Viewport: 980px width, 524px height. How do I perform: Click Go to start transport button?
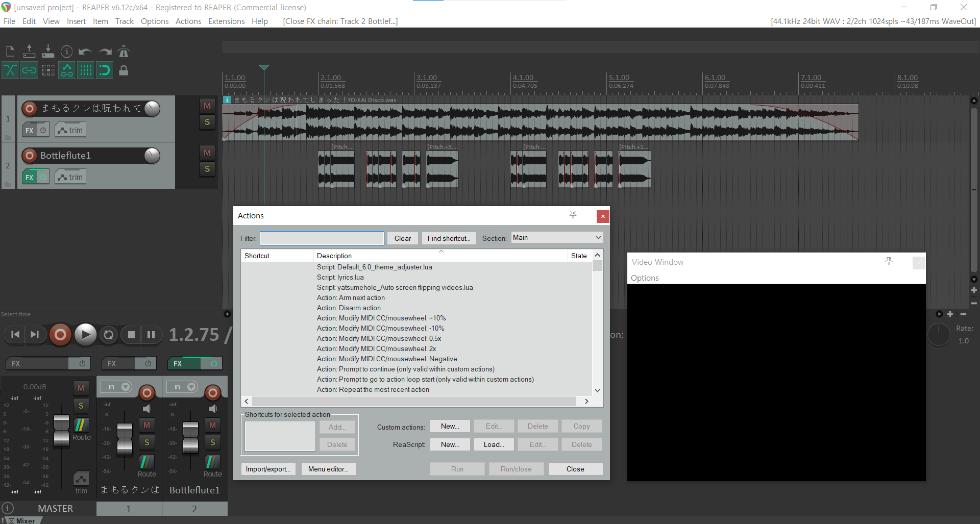[15, 335]
